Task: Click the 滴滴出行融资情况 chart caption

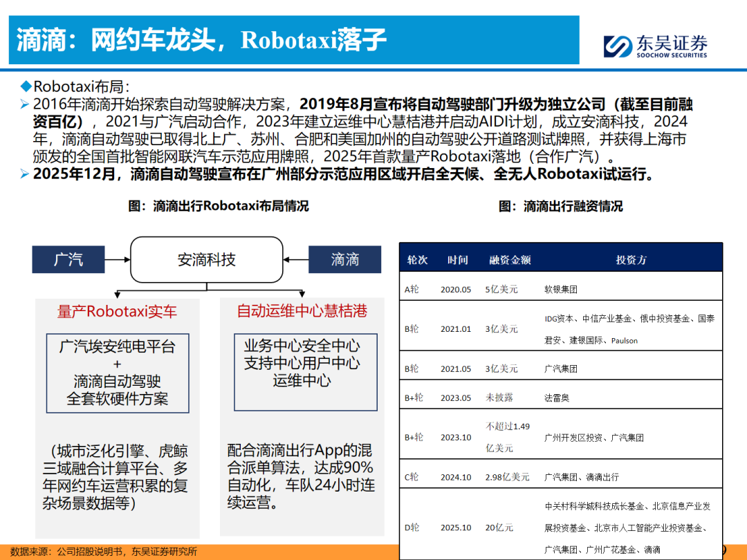Action: 560,206
